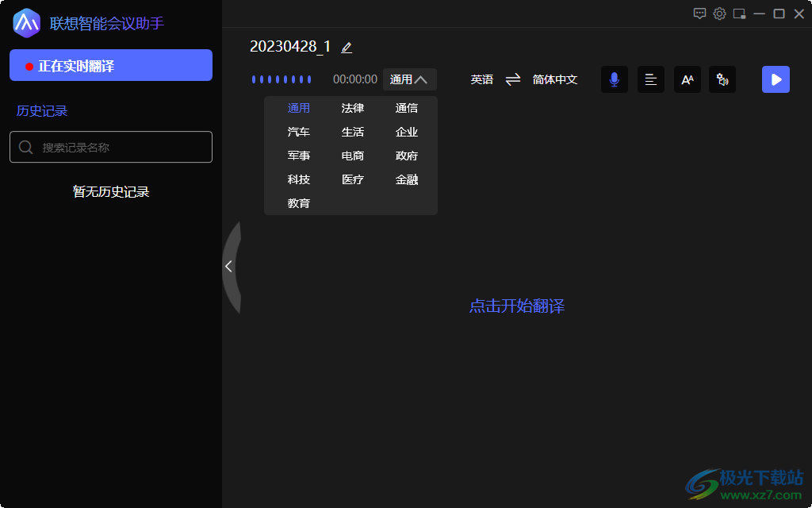Switch to mini window mode
This screenshot has height=508, width=812.
click(x=739, y=13)
